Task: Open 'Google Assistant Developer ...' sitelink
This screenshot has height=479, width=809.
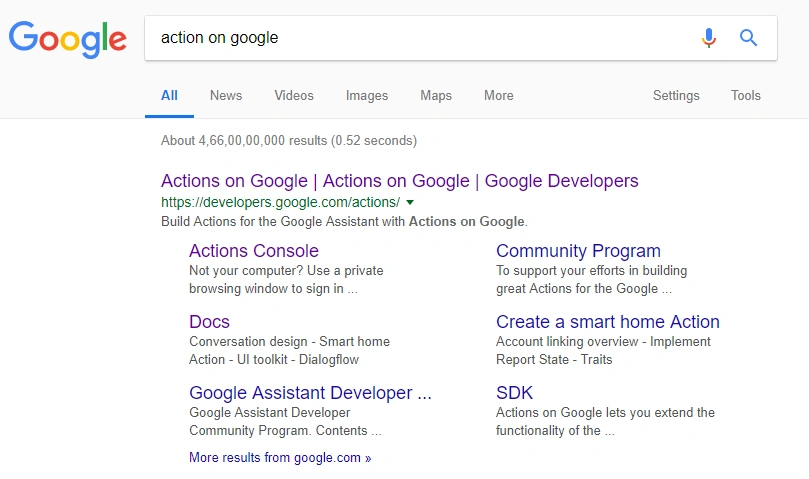Action: coord(311,393)
